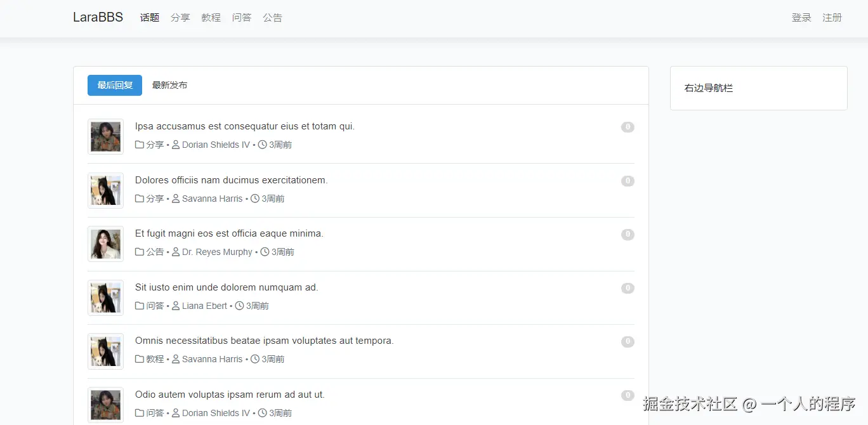Viewport: 868px width, 425px height.
Task: Click the 登录 link
Action: pyautogui.click(x=801, y=18)
